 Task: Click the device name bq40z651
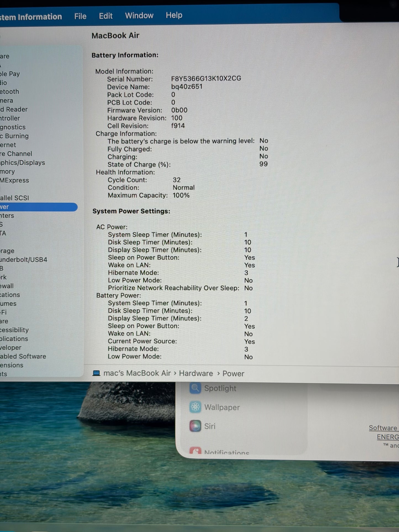187,86
